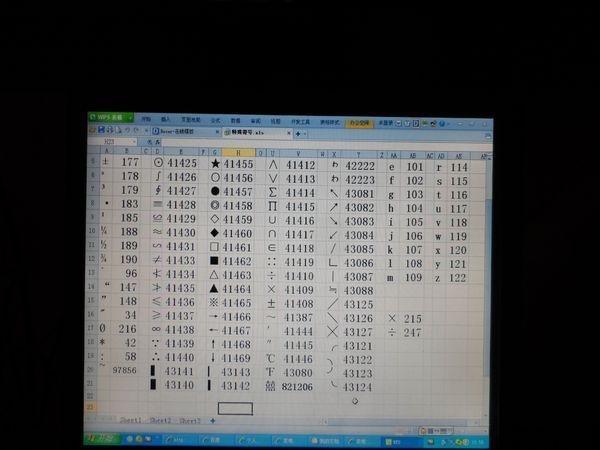Switch to the Sheet3 worksheet tab
Screen dimensions: 600x450
[x=189, y=421]
